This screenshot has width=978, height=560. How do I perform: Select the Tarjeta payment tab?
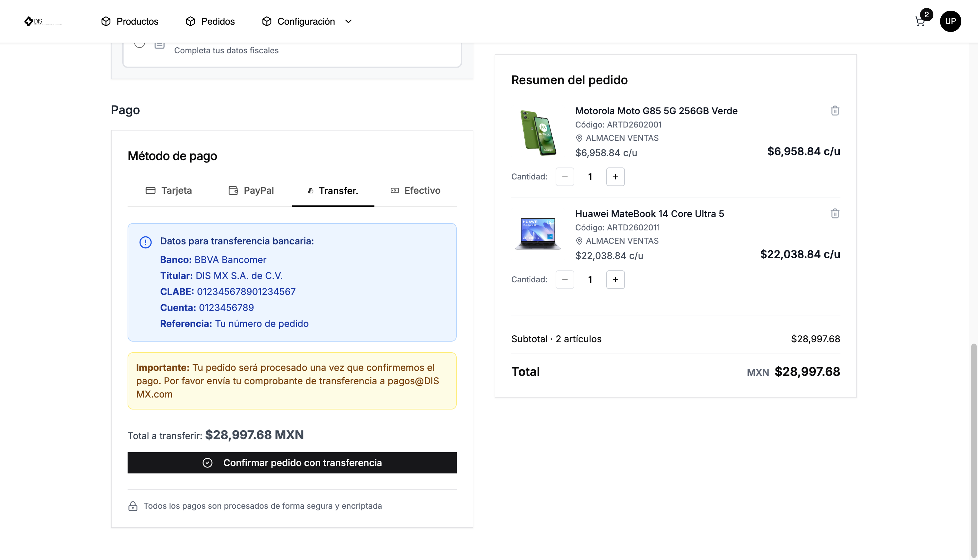(169, 190)
